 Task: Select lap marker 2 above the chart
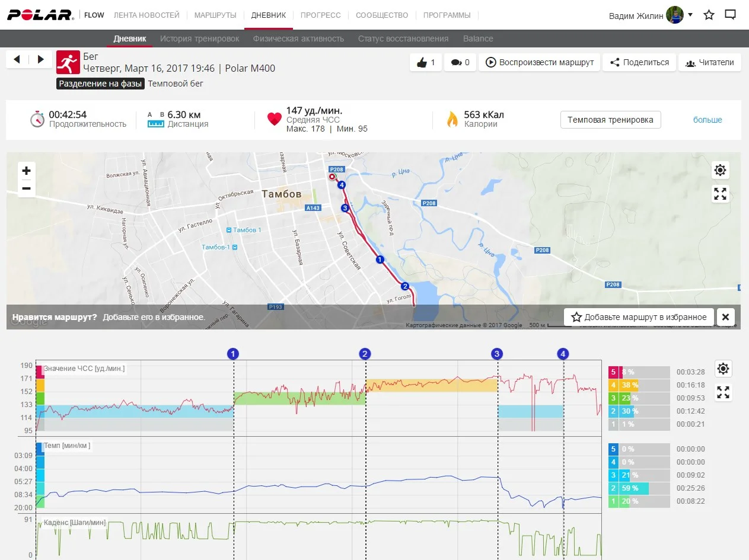tap(365, 354)
